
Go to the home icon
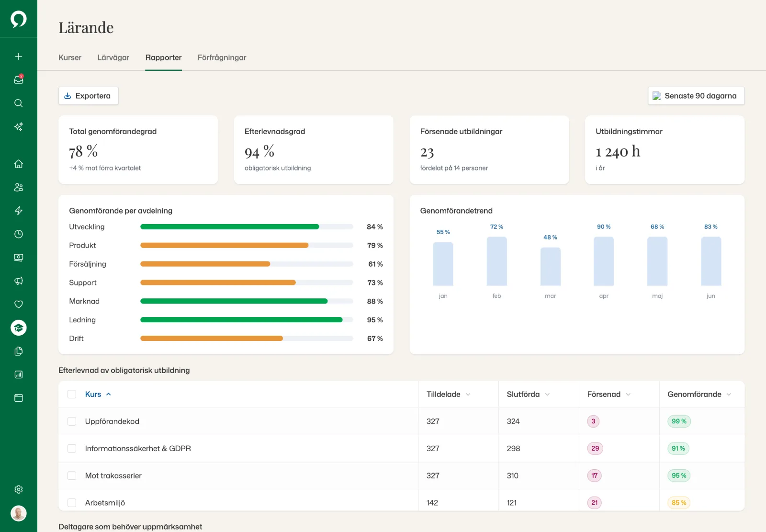click(x=19, y=164)
